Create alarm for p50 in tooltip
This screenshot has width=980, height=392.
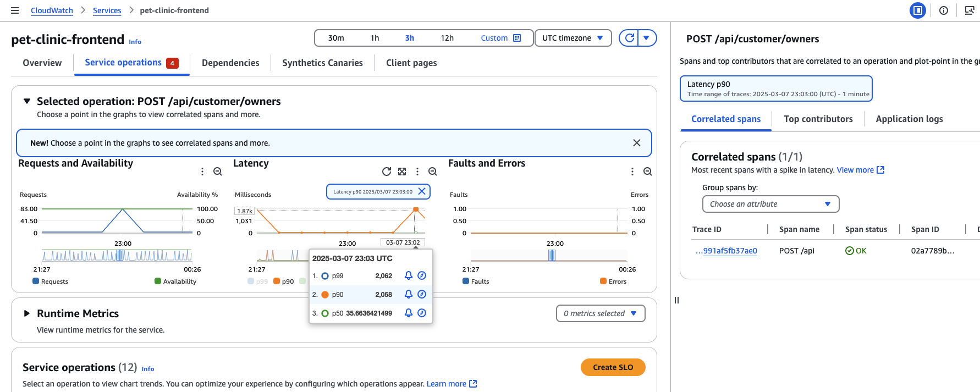(x=409, y=313)
